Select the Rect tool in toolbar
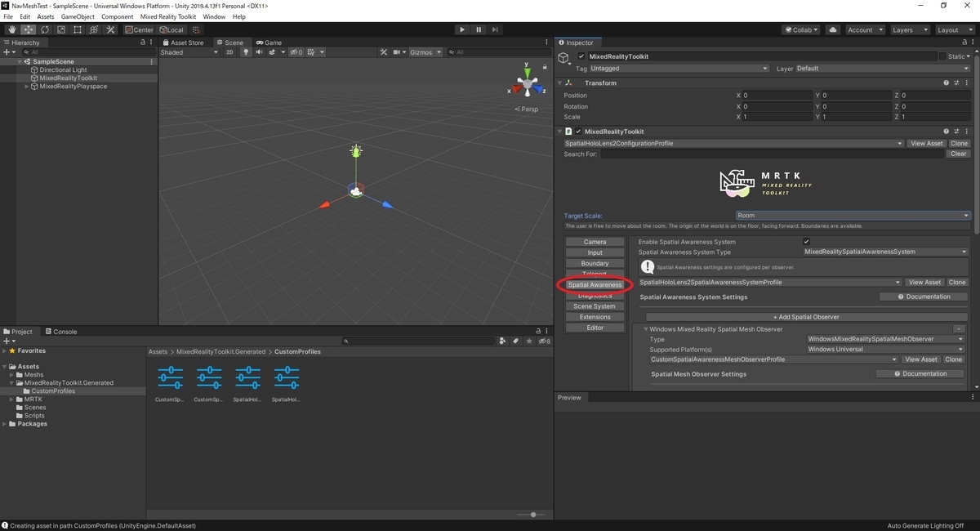The width and height of the screenshot is (980, 531). (77, 29)
